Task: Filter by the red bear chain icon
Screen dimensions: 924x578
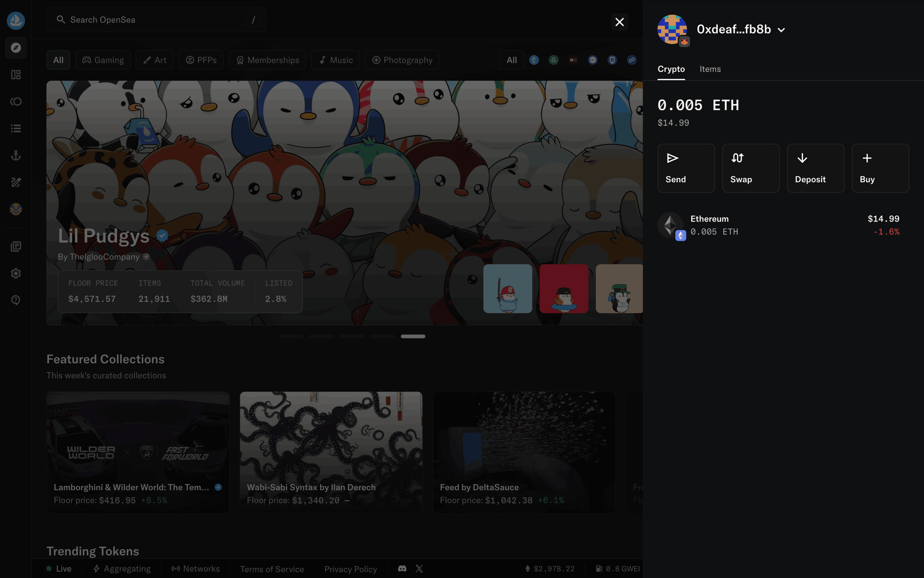Action: click(573, 60)
